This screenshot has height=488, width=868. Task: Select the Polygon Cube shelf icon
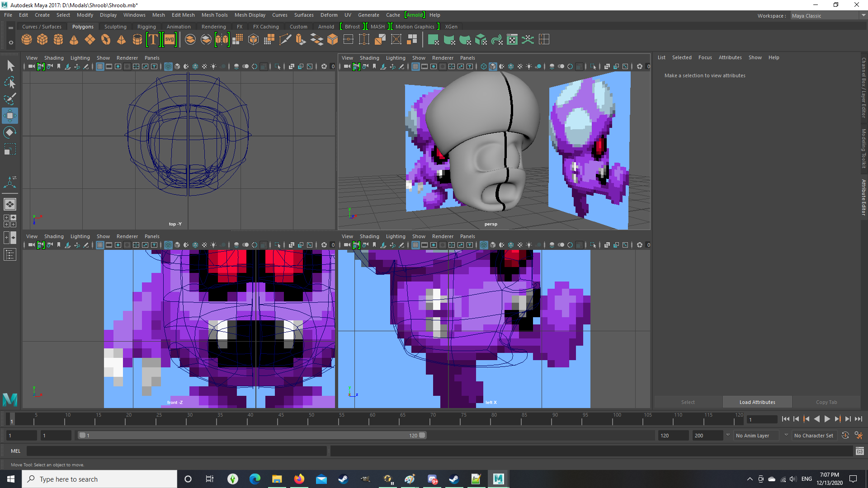pos(42,40)
